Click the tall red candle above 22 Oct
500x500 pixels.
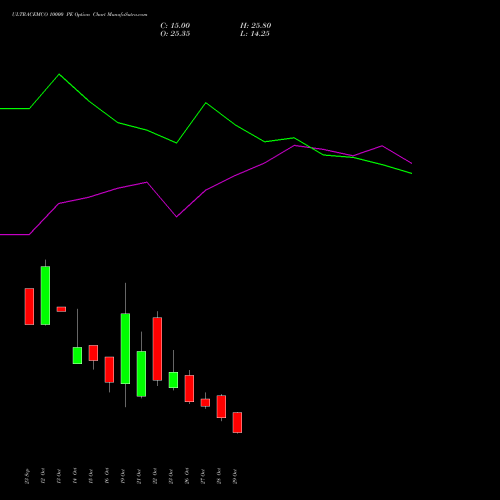tap(157, 349)
